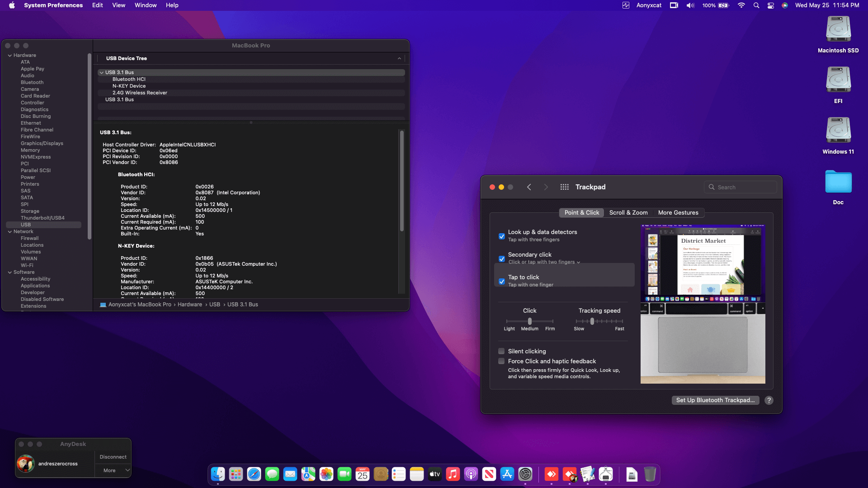Collapse the Software section in sidebar

tap(9, 272)
